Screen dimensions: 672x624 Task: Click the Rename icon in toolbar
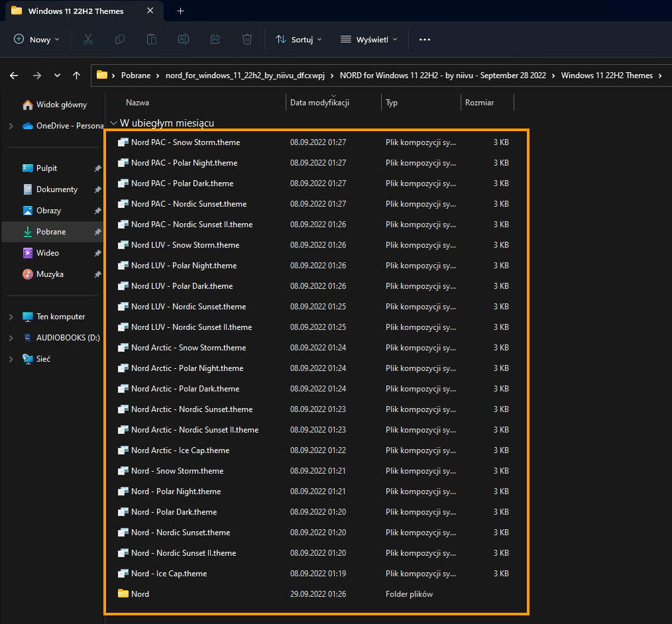pos(184,39)
